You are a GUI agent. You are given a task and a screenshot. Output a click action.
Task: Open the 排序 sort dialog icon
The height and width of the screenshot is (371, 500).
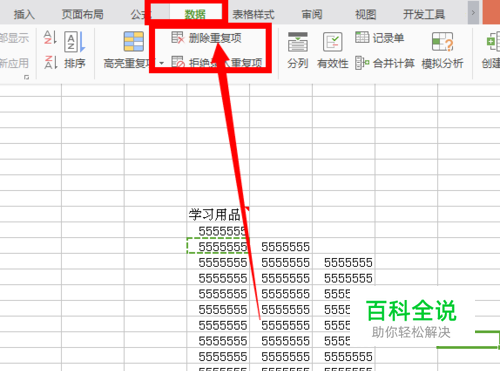[75, 42]
